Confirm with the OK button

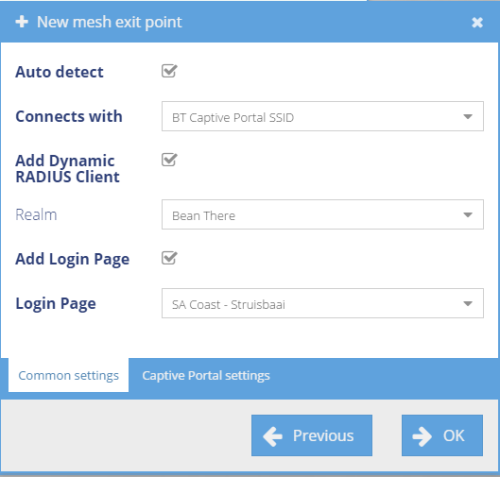[x=442, y=435]
